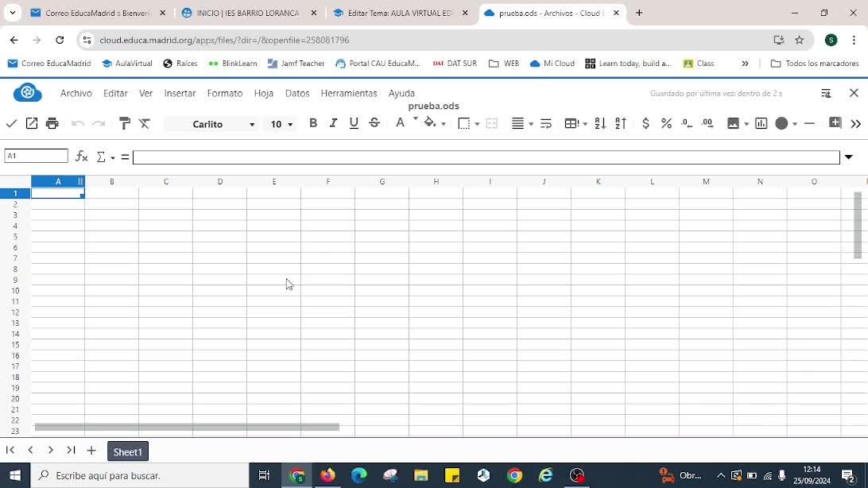Open the Function Wizard

click(81, 157)
